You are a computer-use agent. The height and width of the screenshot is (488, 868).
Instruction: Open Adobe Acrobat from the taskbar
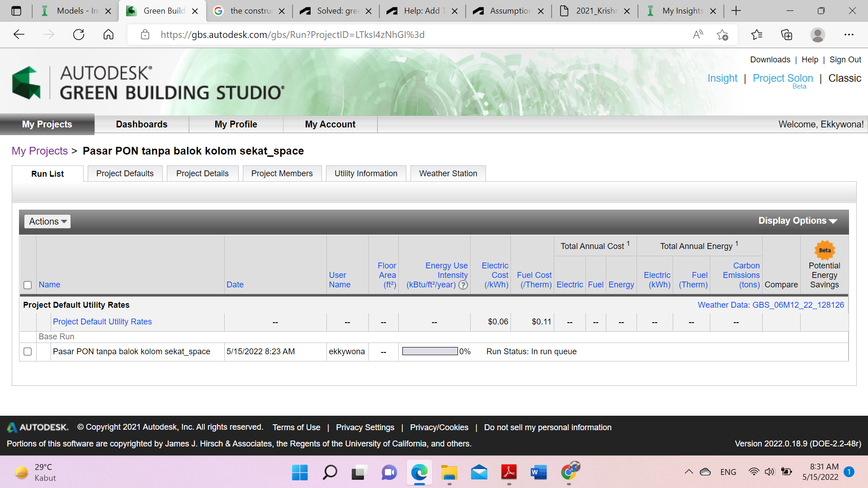click(509, 473)
